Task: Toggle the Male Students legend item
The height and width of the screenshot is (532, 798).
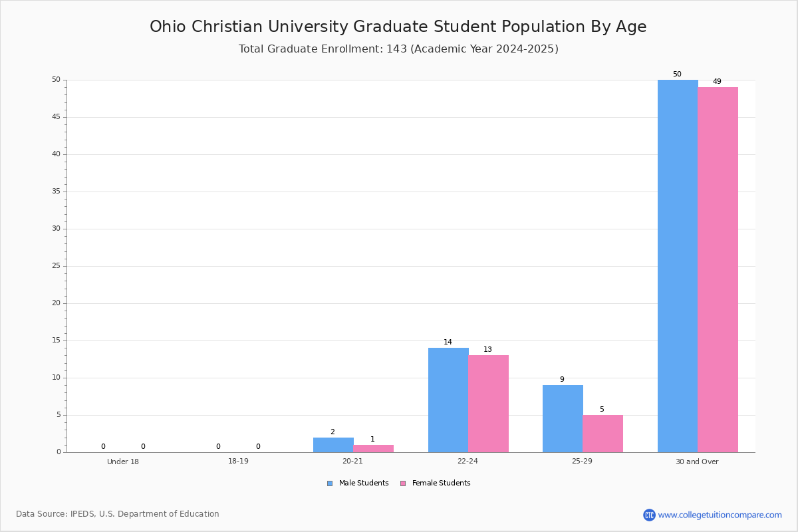Action: click(358, 483)
